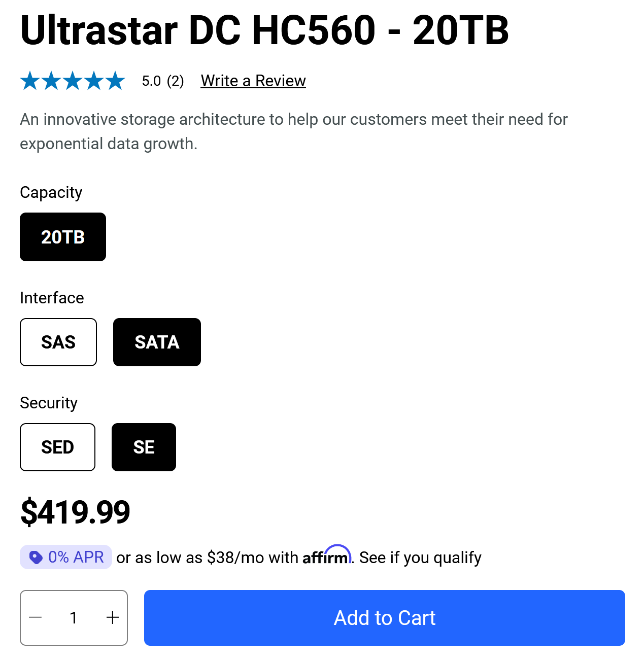The height and width of the screenshot is (661, 644).
Task: Click the review count (2)
Action: tap(175, 81)
